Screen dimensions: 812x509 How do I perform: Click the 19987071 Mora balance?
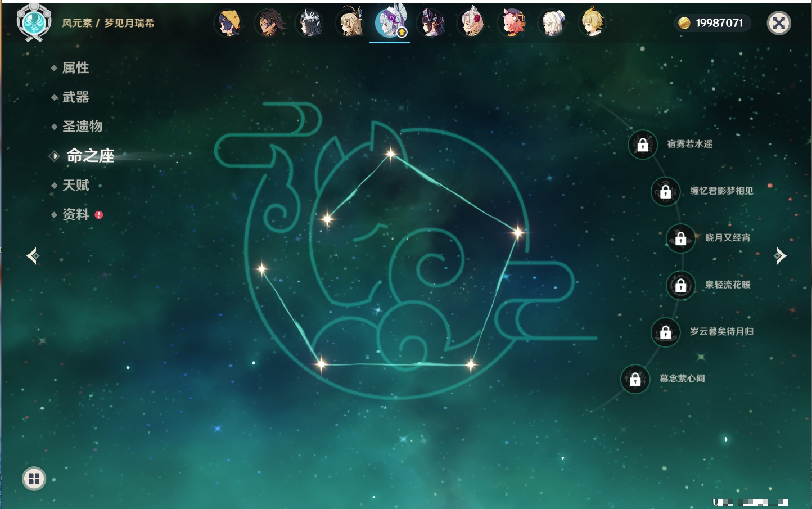coord(719,23)
